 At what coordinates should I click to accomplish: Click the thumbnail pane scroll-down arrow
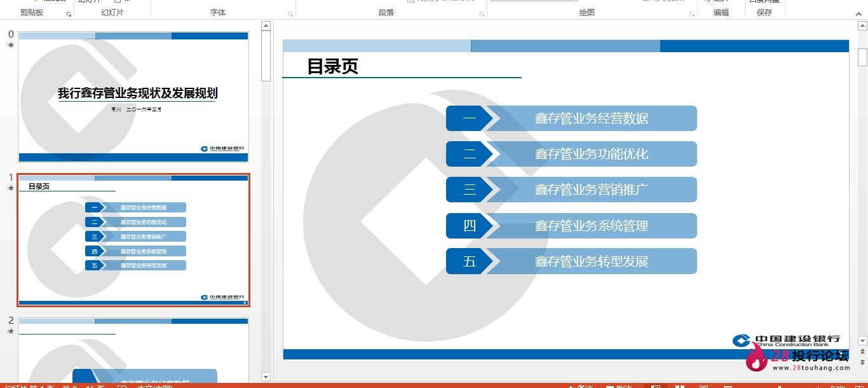pyautogui.click(x=266, y=377)
